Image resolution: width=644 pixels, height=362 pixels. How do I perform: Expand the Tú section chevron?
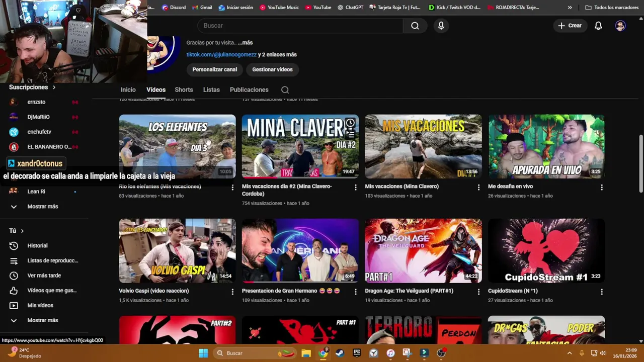22,231
